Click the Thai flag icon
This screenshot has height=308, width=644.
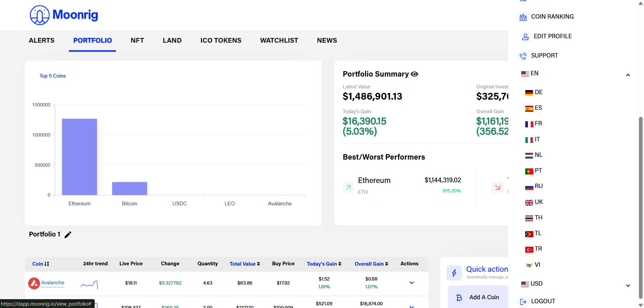[529, 219]
